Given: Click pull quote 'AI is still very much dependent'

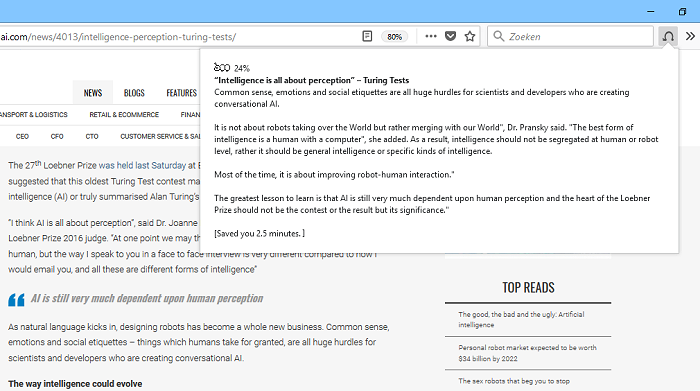Looking at the screenshot, I should 147,298.
